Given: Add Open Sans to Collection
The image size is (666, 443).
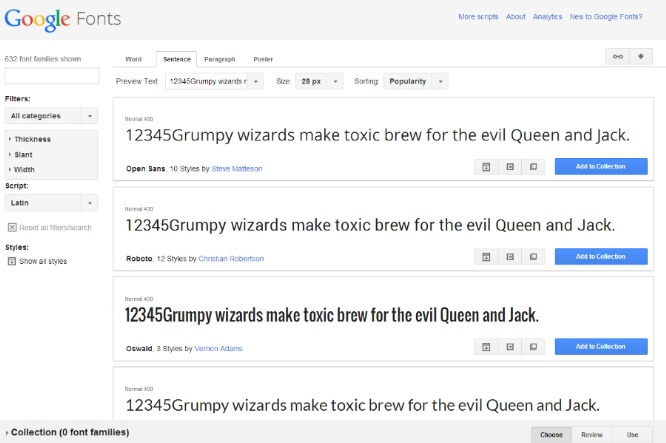Looking at the screenshot, I should click(x=601, y=166).
